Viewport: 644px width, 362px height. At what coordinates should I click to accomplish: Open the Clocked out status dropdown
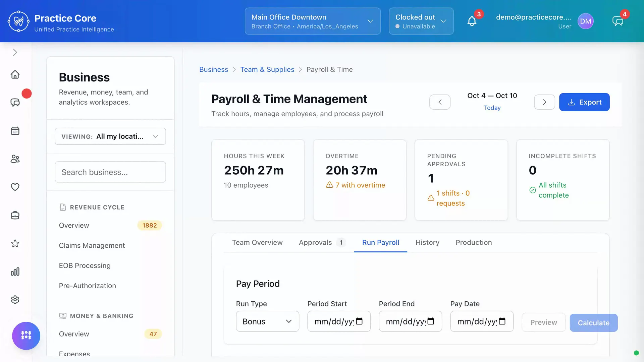(x=421, y=21)
